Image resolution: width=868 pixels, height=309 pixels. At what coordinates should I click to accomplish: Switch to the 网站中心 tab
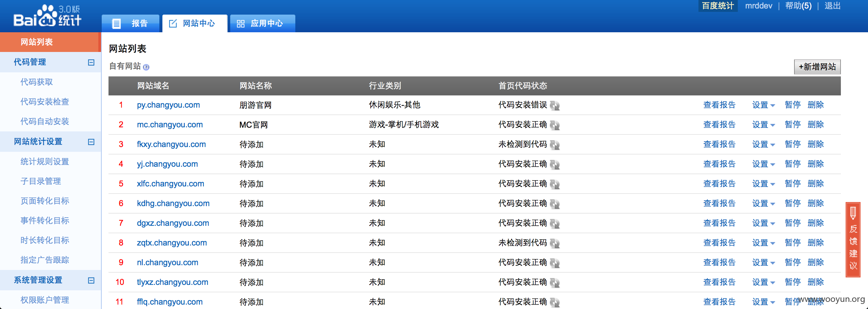195,23
